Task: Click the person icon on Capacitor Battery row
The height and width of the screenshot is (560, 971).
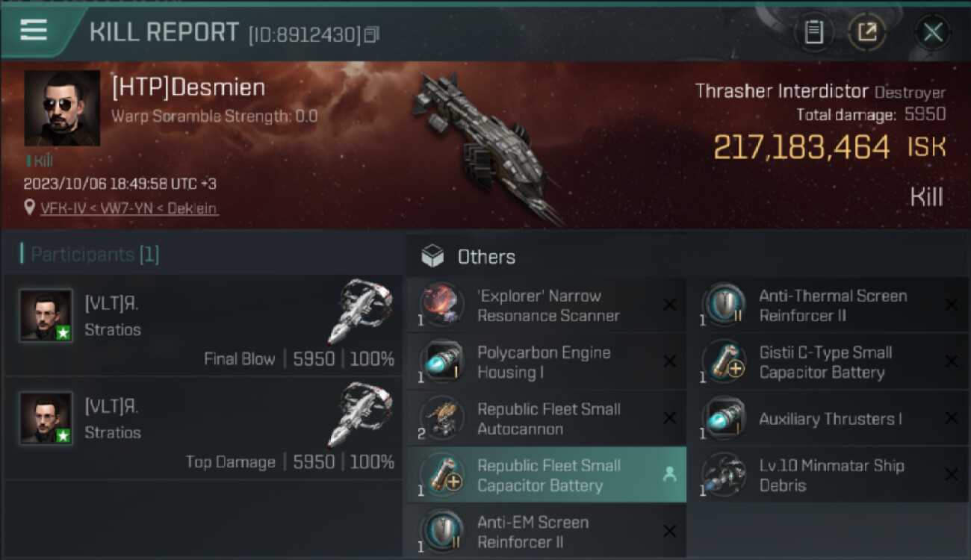Action: [669, 475]
